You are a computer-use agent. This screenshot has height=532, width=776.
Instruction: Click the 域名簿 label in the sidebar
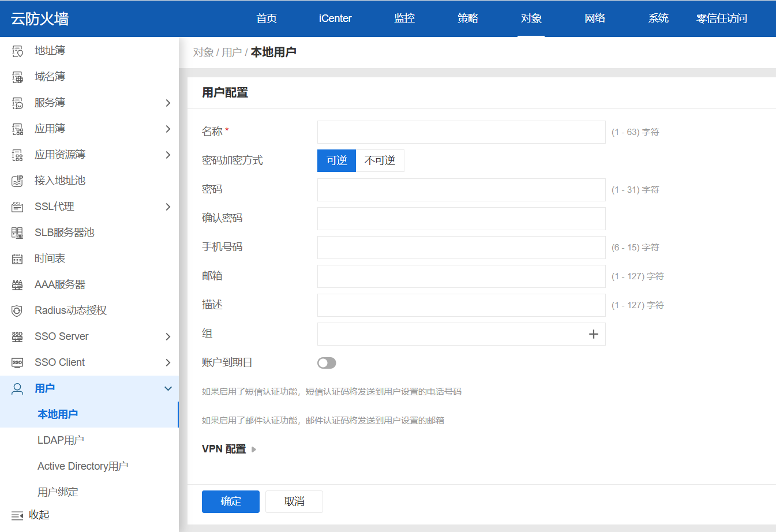coord(50,77)
